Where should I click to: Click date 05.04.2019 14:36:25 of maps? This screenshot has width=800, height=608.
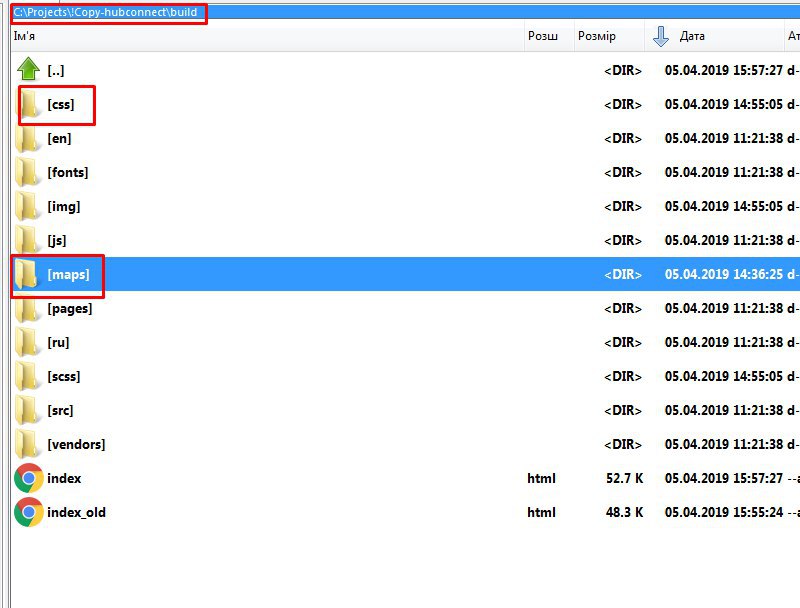[x=723, y=274]
